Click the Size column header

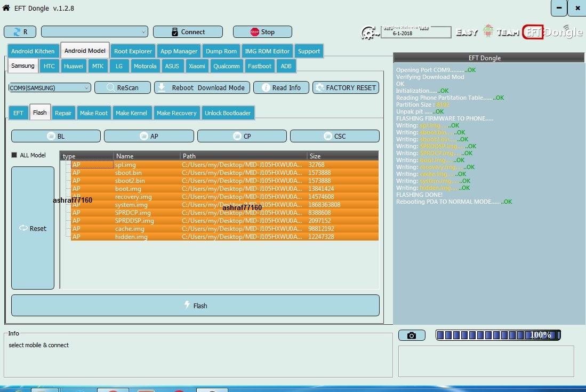[x=342, y=156]
